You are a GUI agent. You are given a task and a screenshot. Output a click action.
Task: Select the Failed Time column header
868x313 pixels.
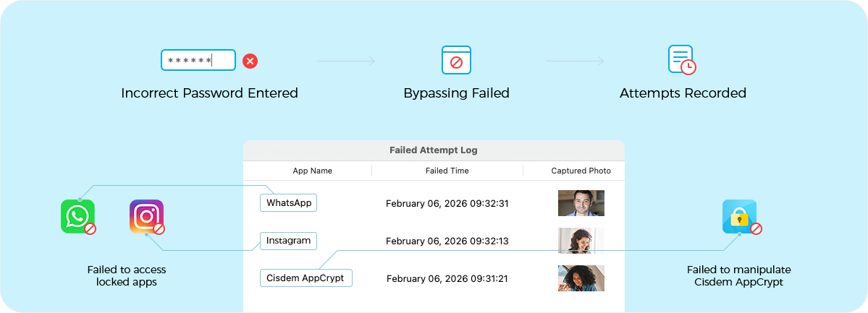[447, 171]
